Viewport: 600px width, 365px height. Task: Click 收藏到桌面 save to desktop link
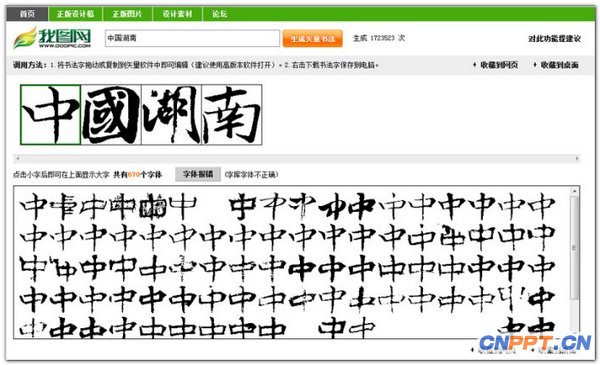coord(556,65)
